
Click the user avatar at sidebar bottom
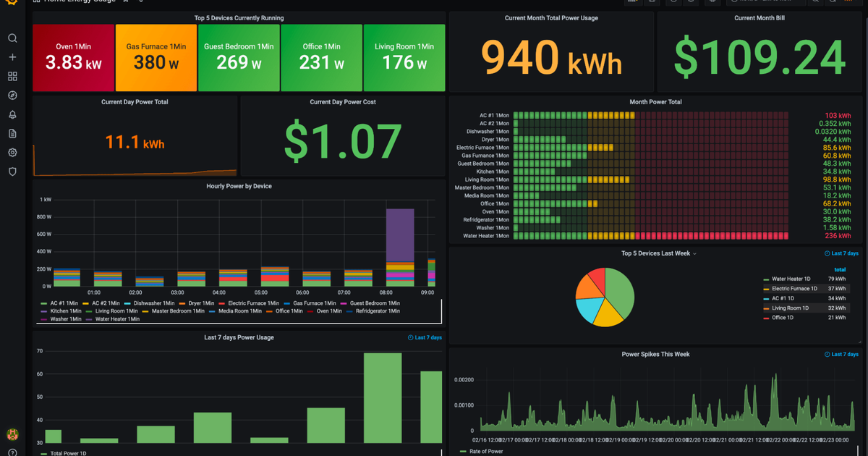click(12, 436)
